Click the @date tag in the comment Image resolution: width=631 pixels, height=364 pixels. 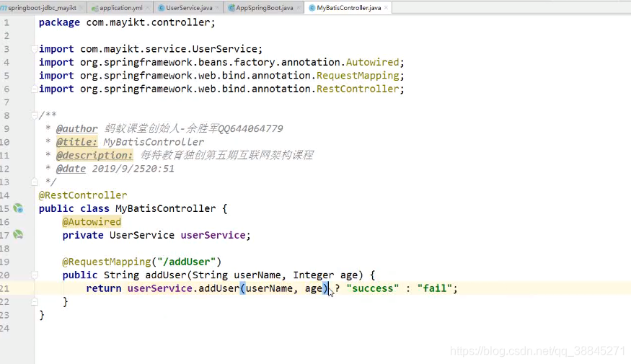71,169
